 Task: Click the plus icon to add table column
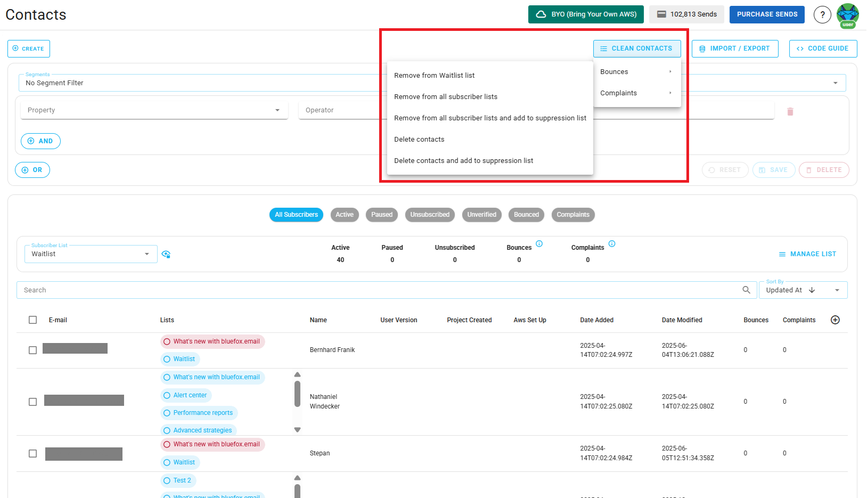tap(835, 320)
